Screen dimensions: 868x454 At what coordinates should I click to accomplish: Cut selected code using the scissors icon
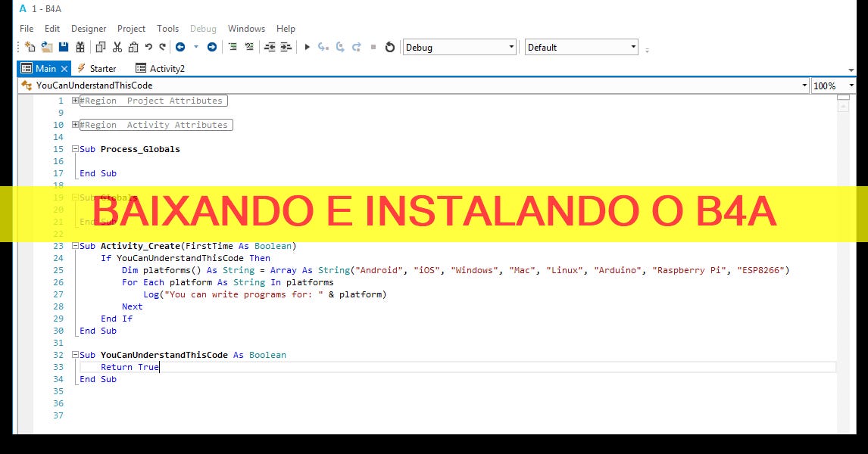point(116,47)
